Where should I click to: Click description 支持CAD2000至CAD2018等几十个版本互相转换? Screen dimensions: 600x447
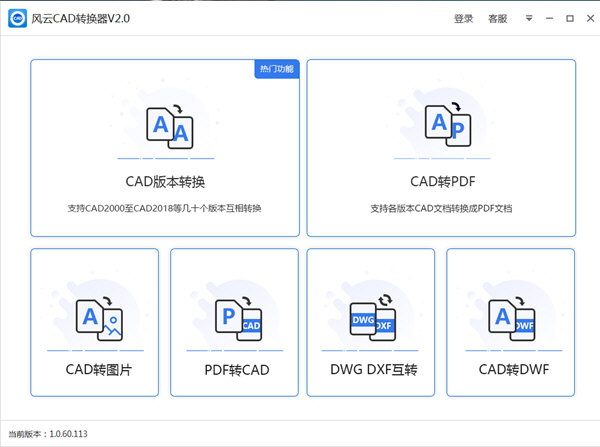[x=165, y=208]
